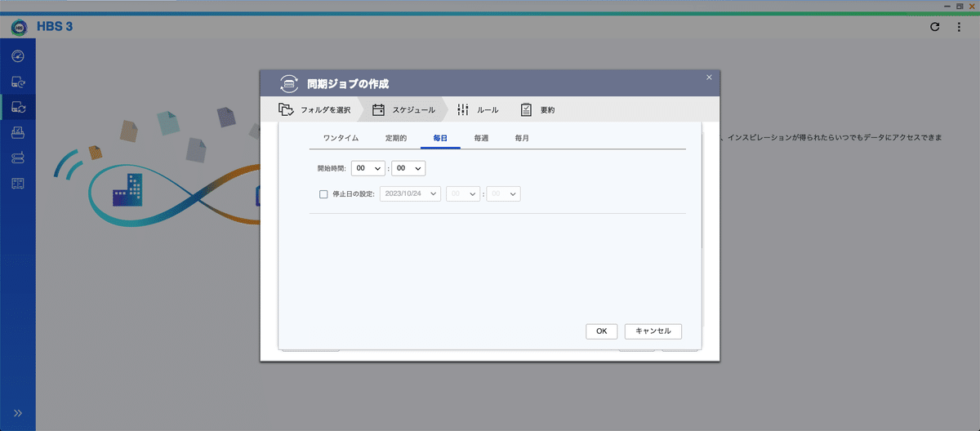Switch to the 毎週 tab
The height and width of the screenshot is (431, 980).
[481, 139]
